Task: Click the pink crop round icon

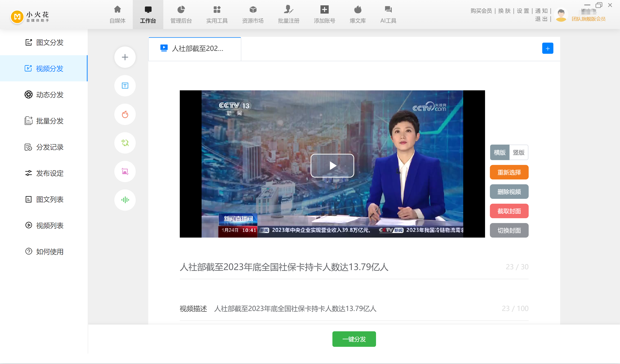Action: [x=125, y=171]
